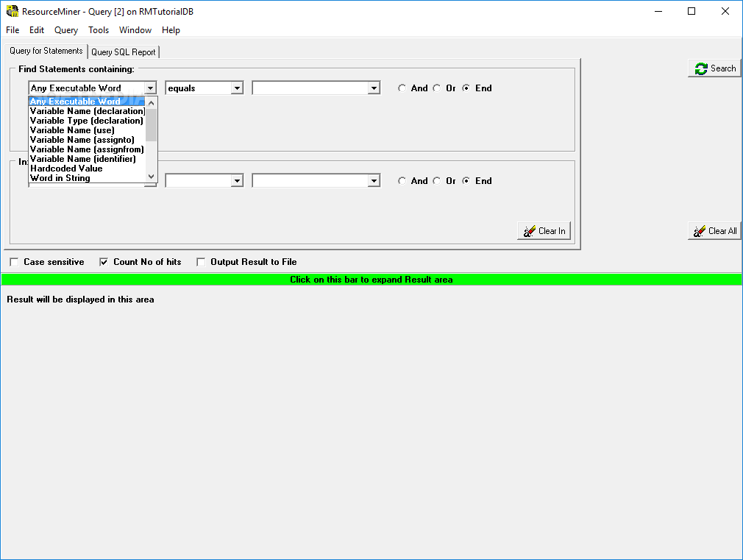Screen dimensions: 743x560
Task: Select the End radio in the lower section
Action: click(x=466, y=181)
